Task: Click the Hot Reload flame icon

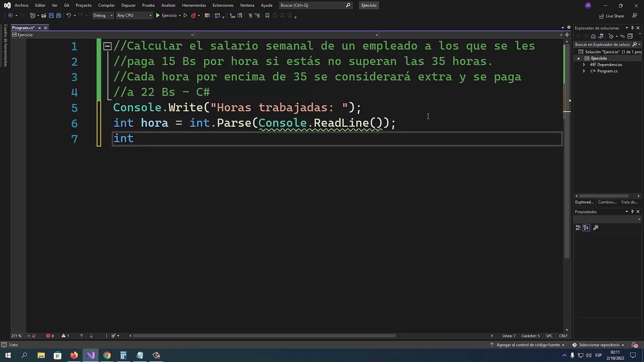Action: [x=193, y=16]
